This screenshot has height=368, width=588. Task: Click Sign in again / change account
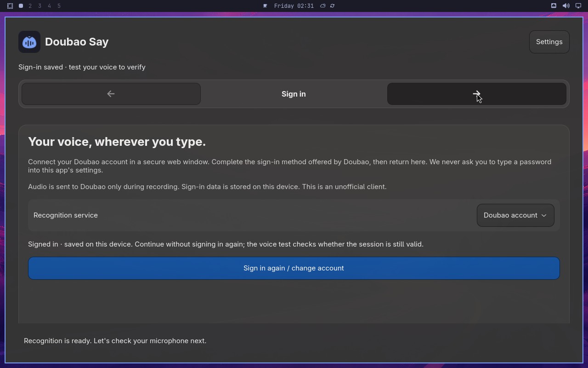click(294, 268)
